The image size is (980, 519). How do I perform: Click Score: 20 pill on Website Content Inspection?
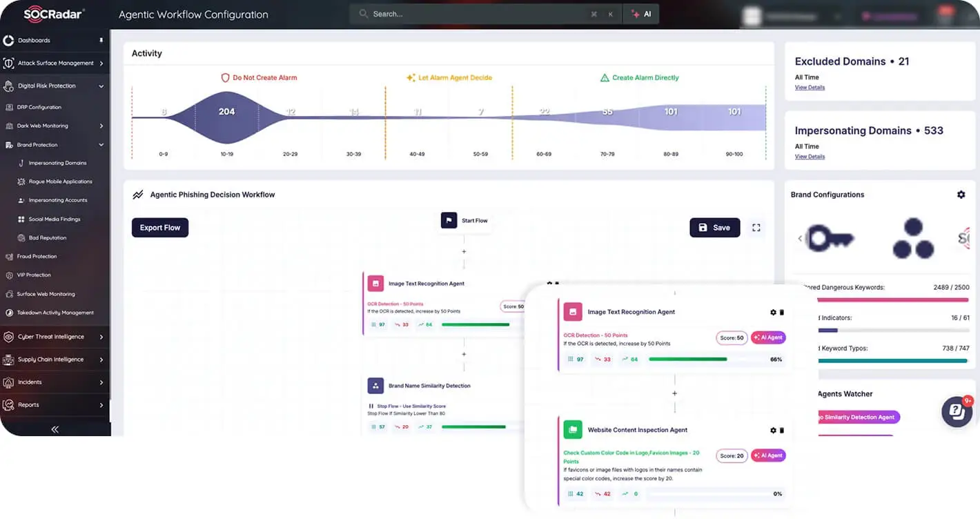click(732, 456)
